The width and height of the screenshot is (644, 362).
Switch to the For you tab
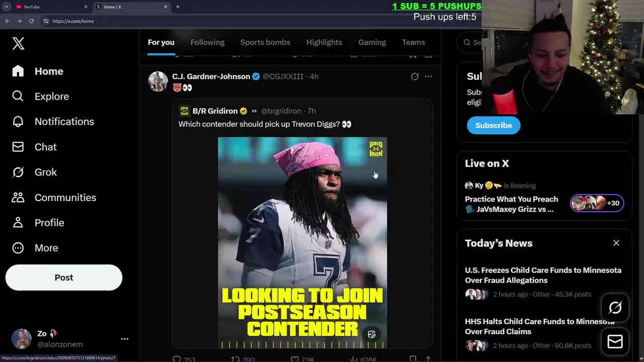(161, 42)
